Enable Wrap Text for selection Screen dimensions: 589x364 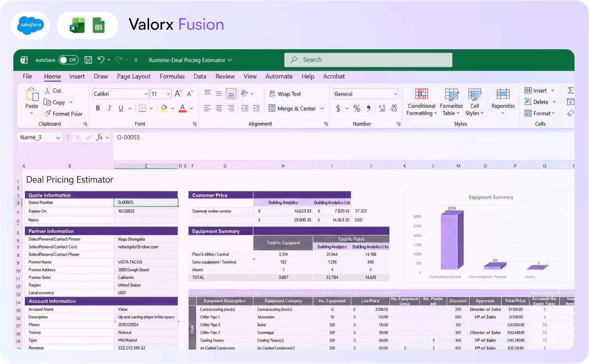pos(290,94)
